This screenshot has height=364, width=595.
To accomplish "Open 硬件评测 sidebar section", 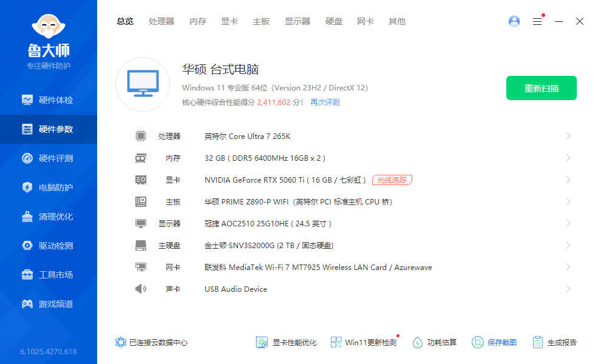I will point(49,158).
